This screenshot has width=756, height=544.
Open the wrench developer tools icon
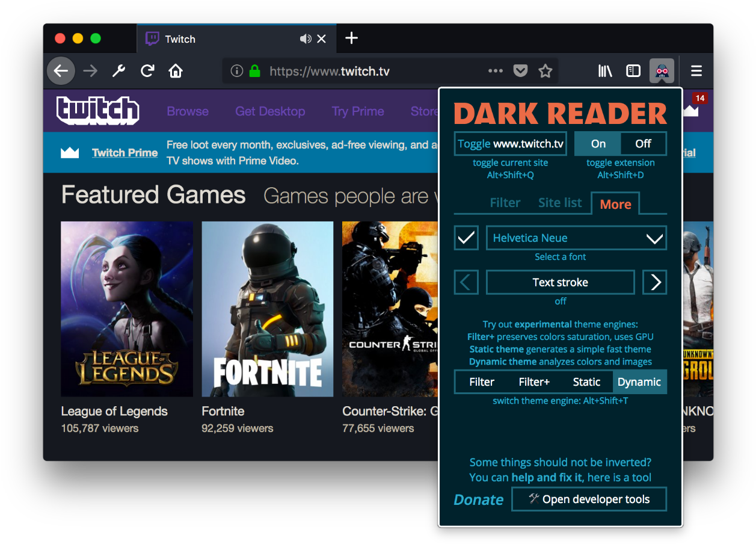[118, 72]
